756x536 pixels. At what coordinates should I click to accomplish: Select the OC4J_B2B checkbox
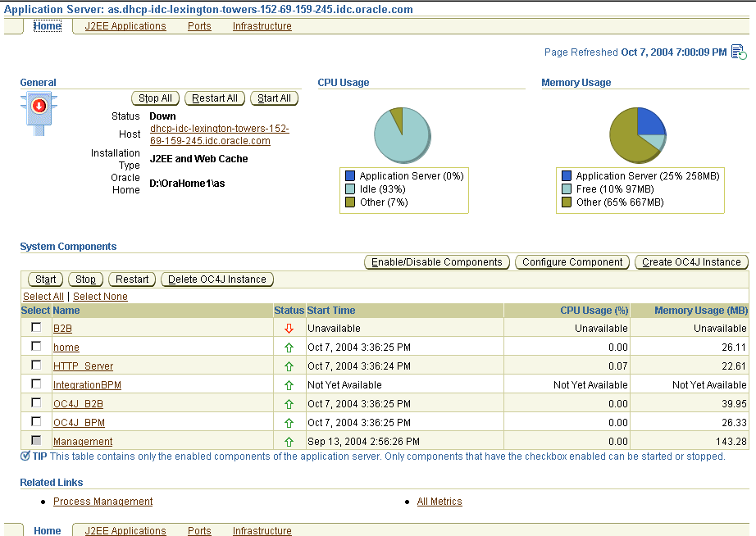pos(36,402)
